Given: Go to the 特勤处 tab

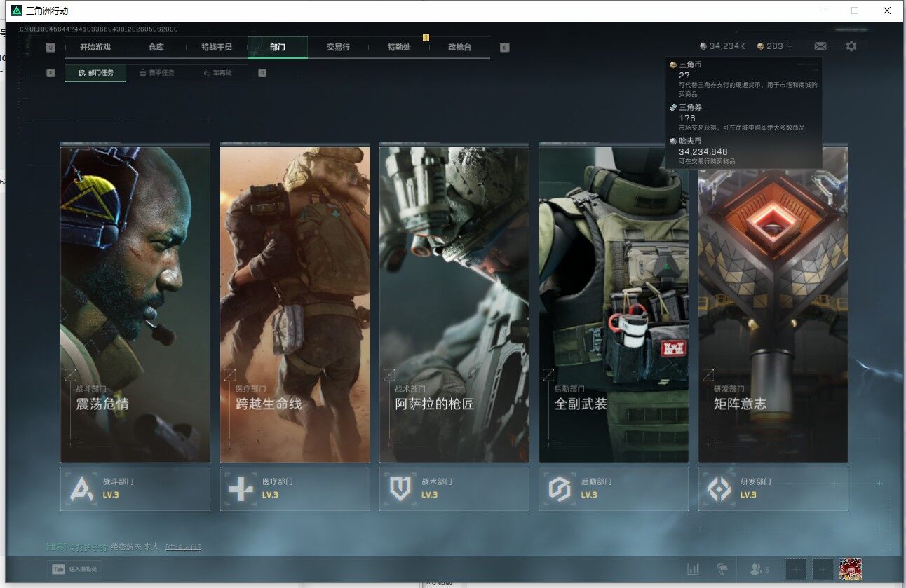Looking at the screenshot, I should point(399,48).
